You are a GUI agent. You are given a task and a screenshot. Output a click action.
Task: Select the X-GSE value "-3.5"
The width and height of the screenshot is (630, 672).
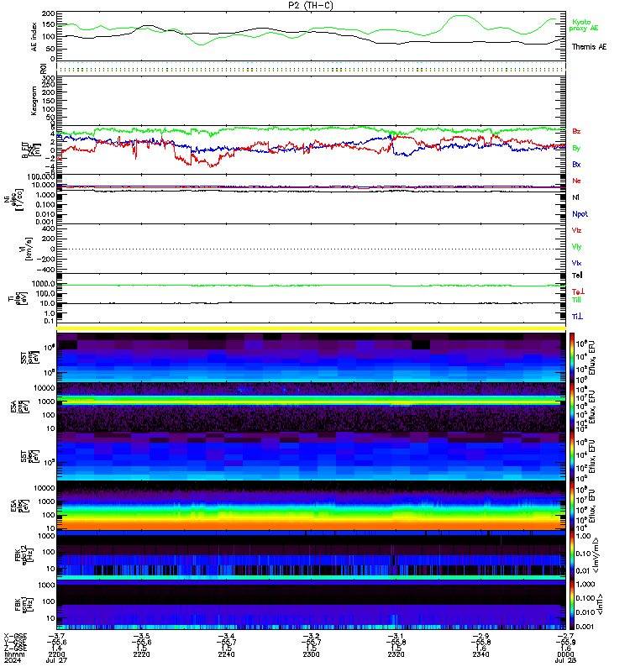click(x=141, y=636)
